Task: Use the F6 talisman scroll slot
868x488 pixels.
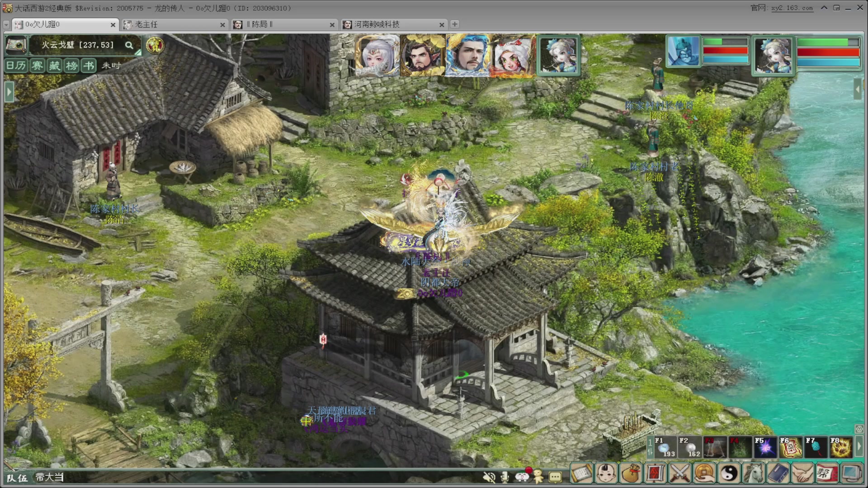Action: 790,447
